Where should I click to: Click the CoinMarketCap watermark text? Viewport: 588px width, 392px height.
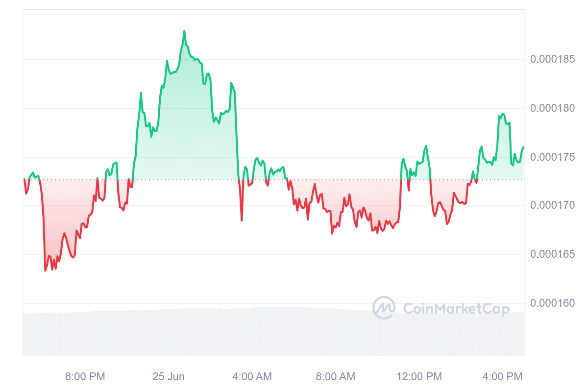point(456,309)
